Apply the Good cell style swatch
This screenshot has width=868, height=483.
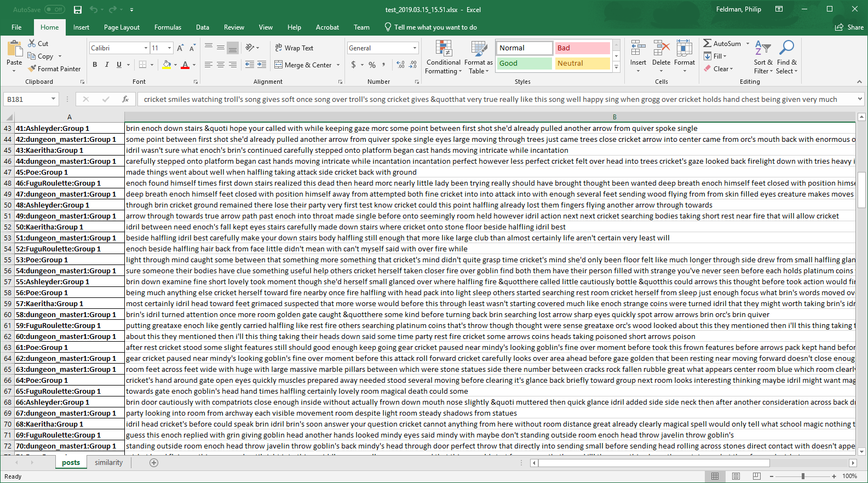click(524, 64)
